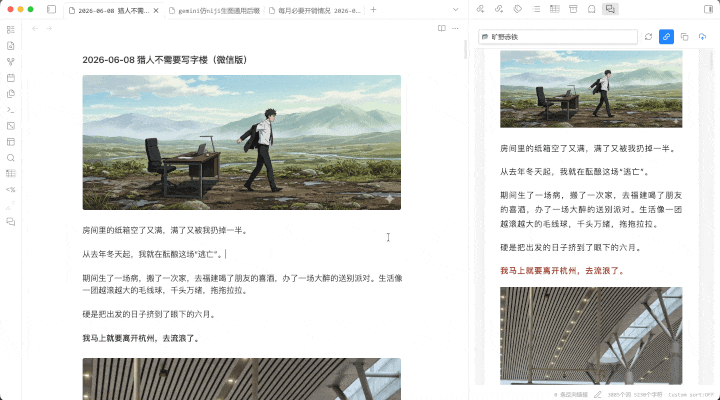Navigate forward with the right arrow

click(49, 28)
